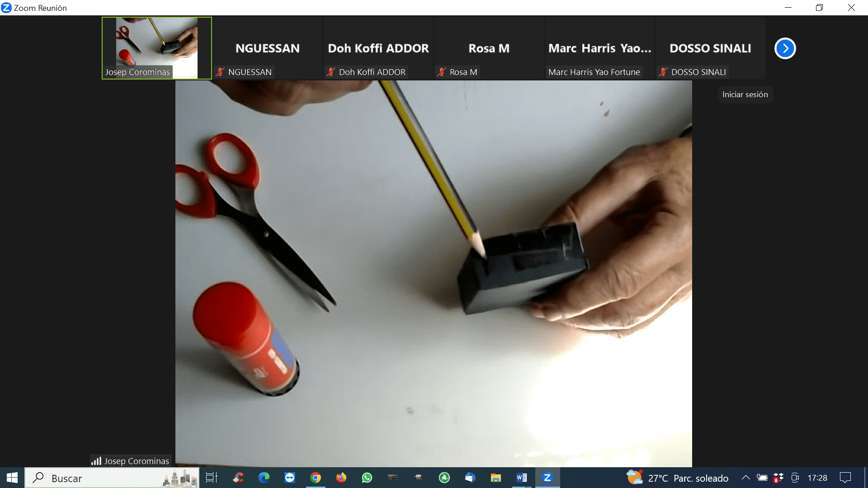Click the battery icon in system tray

[762, 478]
